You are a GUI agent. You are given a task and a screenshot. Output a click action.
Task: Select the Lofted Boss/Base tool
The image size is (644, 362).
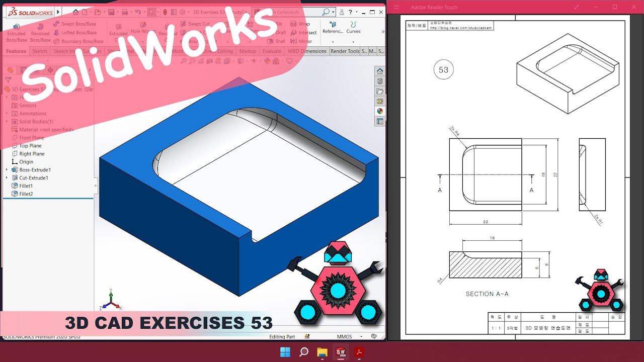click(74, 33)
